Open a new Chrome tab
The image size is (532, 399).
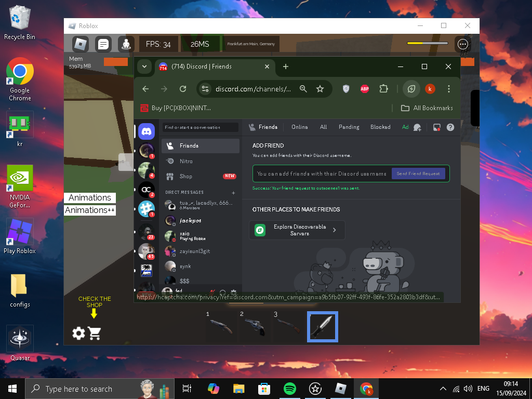pyautogui.click(x=286, y=66)
